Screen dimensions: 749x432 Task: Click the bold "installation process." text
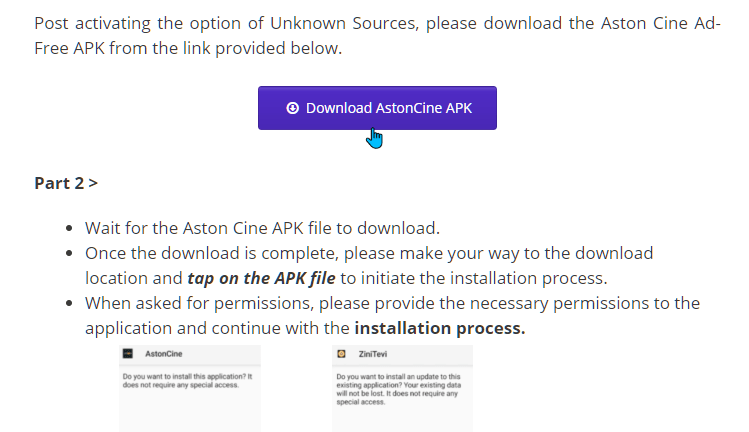point(440,328)
